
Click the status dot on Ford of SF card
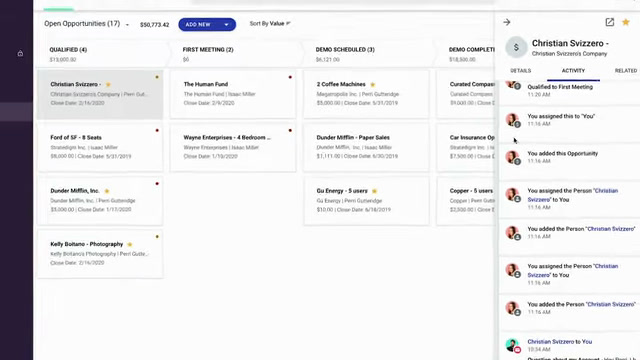click(157, 131)
